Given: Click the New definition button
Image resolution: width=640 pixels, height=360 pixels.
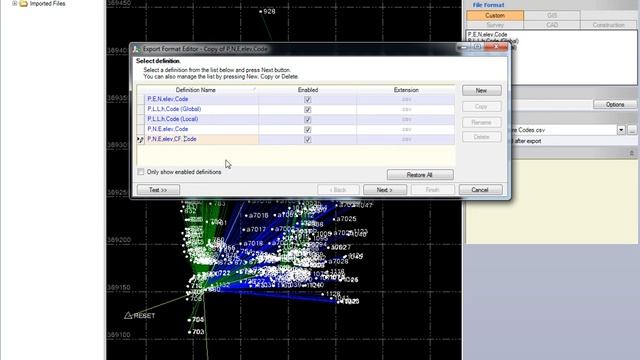Looking at the screenshot, I should click(x=482, y=91).
